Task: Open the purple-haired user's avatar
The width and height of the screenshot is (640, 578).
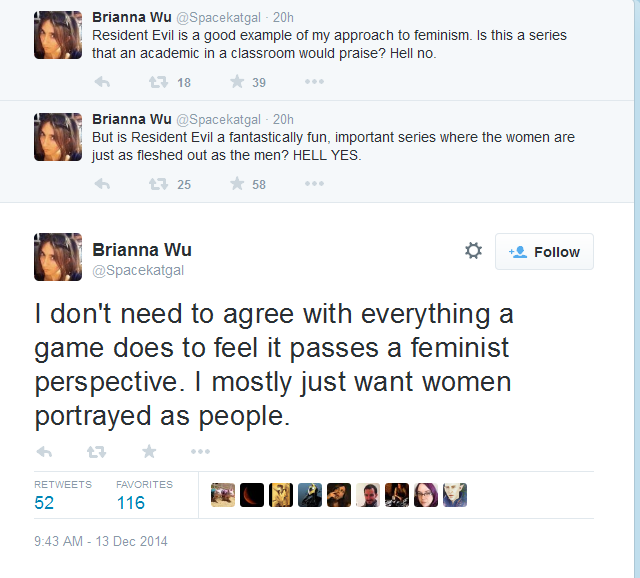Action: coord(426,495)
